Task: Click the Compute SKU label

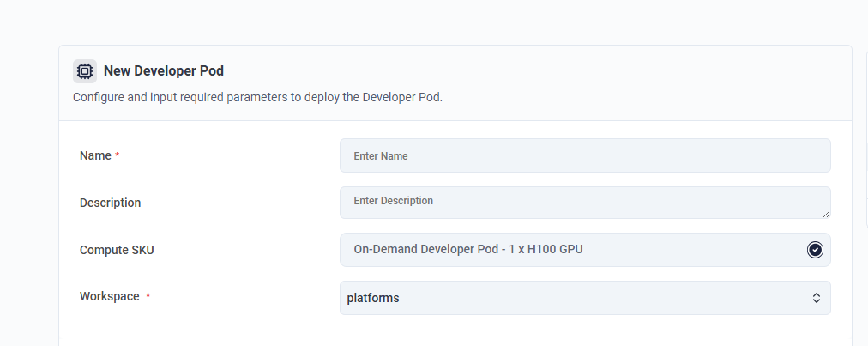Action: tap(117, 250)
